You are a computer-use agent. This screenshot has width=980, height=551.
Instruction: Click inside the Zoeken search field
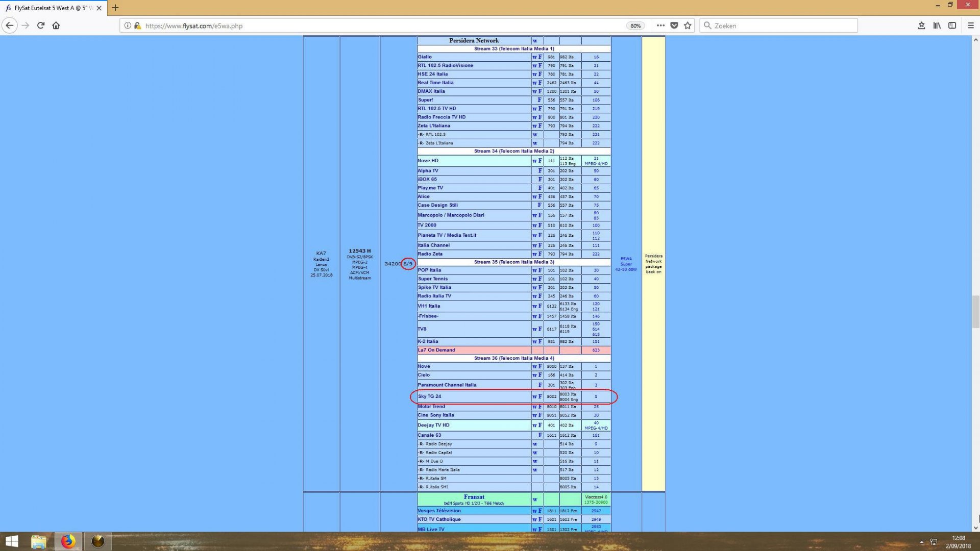coord(776,26)
